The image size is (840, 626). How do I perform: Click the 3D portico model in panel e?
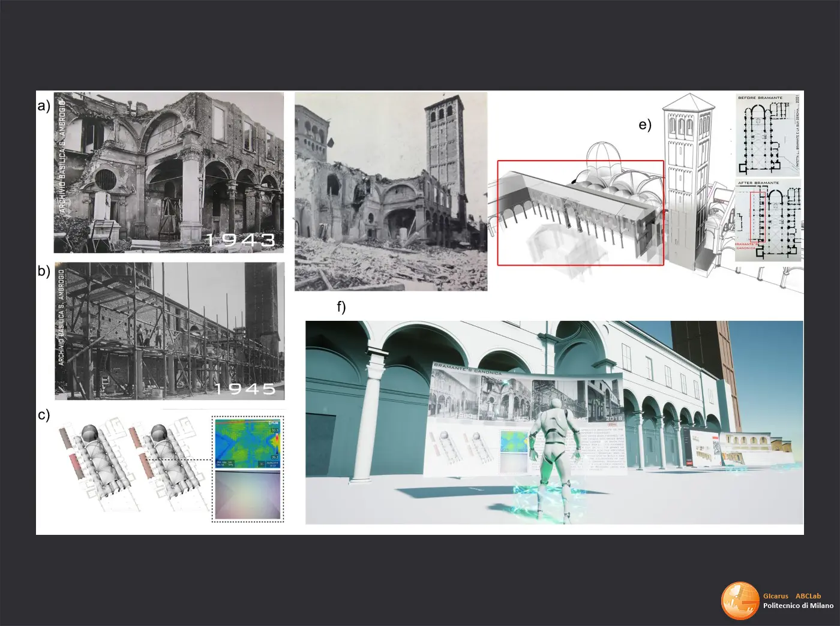pos(580,213)
